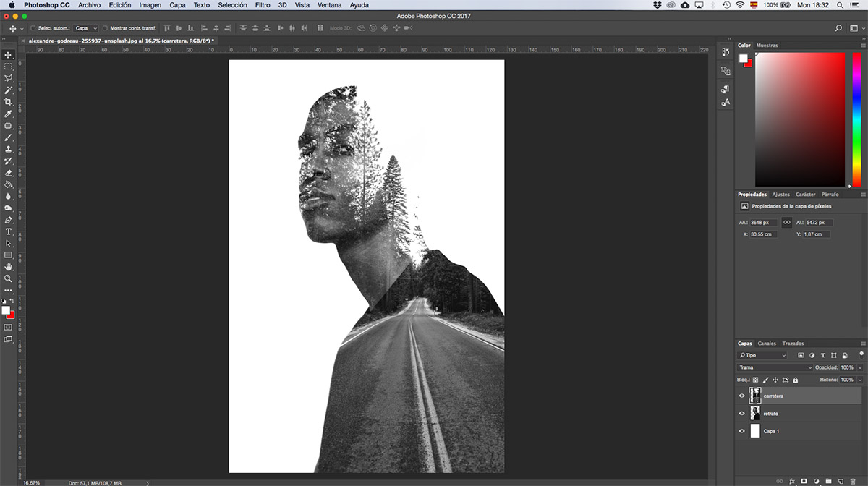The width and height of the screenshot is (868, 486).
Task: Switch to the Canales tab
Action: tap(767, 344)
